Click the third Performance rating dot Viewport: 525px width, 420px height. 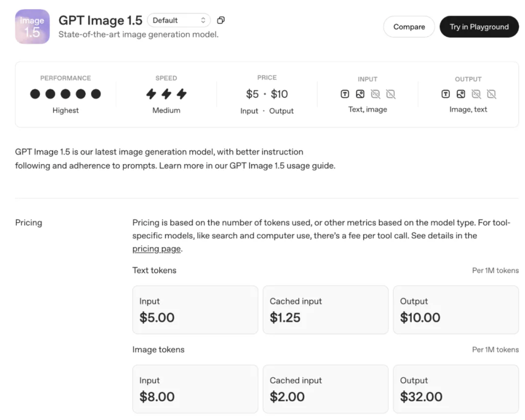point(66,94)
